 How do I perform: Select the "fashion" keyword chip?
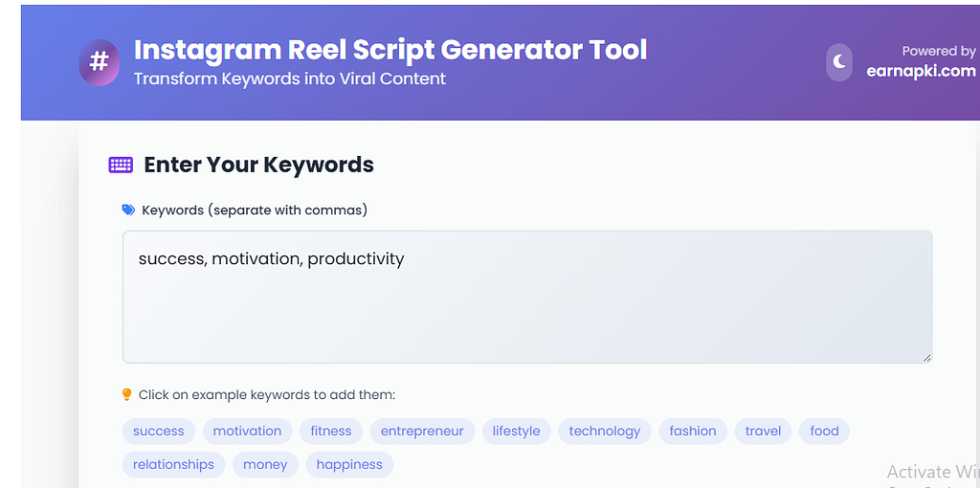point(693,431)
